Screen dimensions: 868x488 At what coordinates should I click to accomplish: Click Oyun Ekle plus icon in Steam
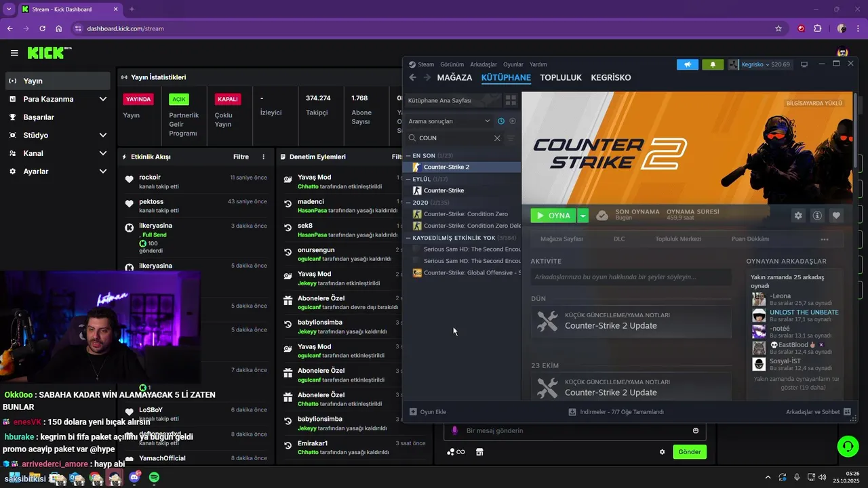coord(413,411)
